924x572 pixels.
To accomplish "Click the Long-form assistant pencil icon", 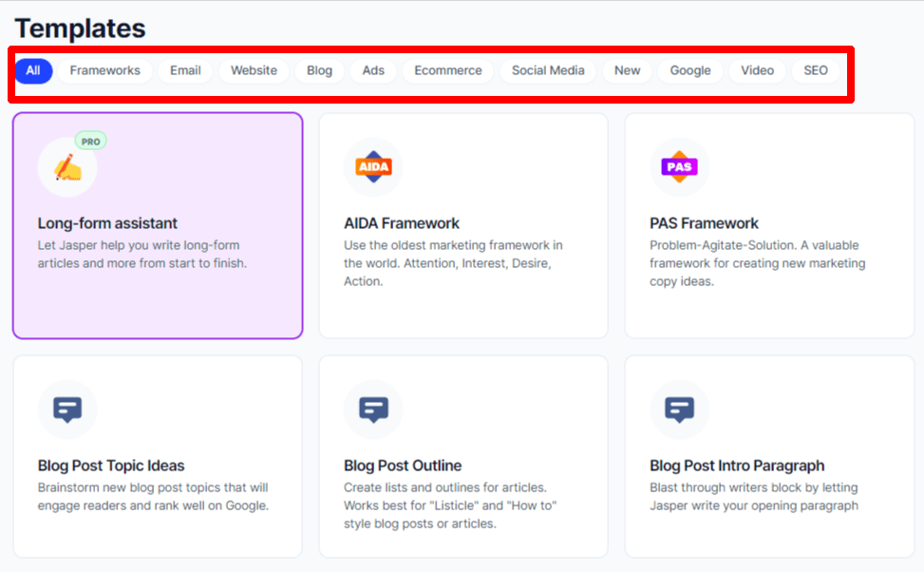I will click(x=67, y=168).
